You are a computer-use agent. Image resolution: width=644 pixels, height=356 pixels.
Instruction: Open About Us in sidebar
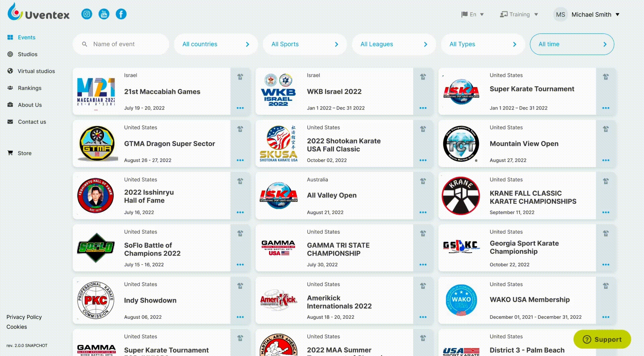pos(25,105)
